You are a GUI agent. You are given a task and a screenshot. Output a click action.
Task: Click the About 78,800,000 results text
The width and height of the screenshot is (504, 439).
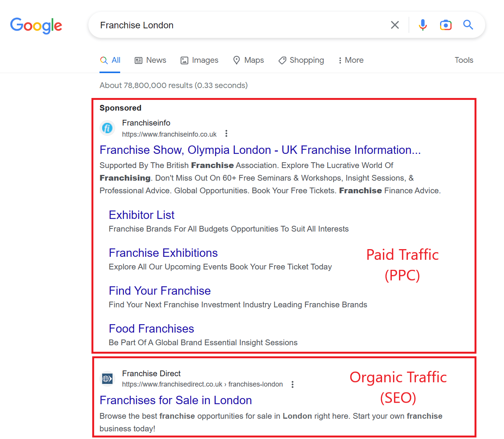(174, 85)
